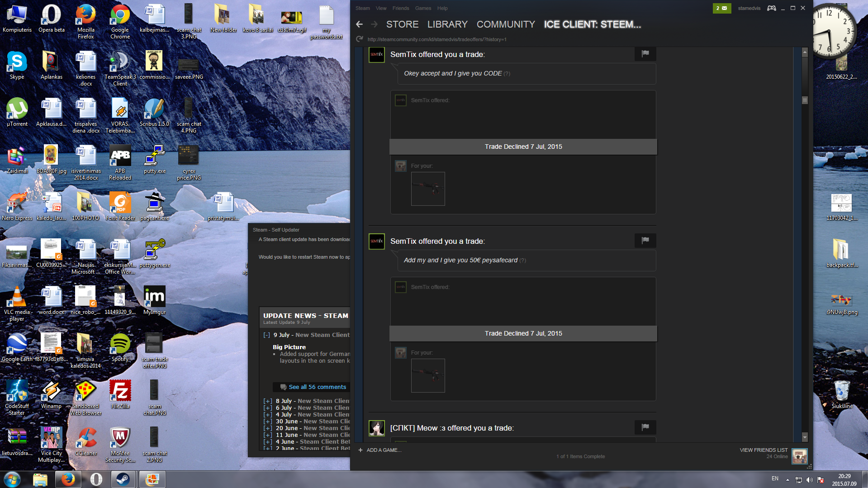This screenshot has height=488, width=868.
Task: Open the Friends menu
Action: point(400,8)
